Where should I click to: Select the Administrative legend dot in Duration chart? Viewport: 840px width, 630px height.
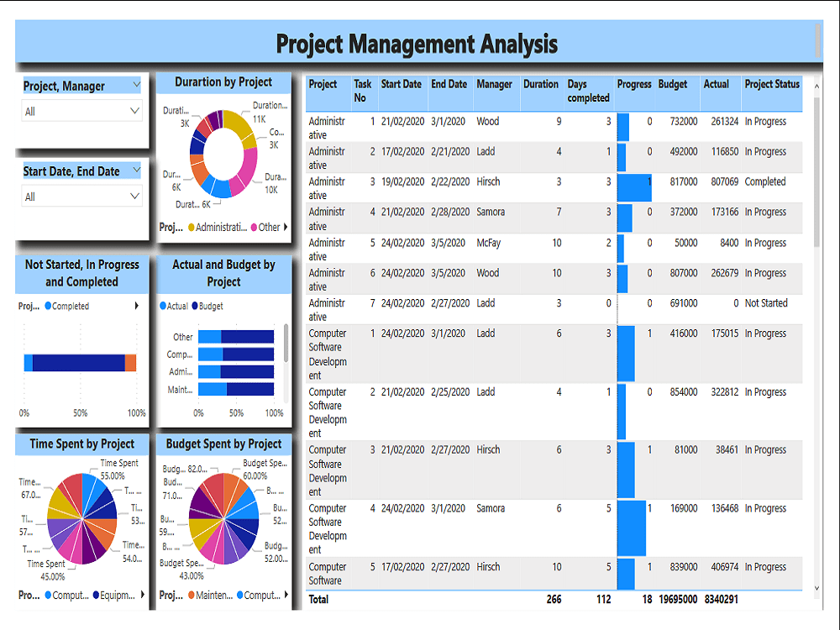point(191,225)
